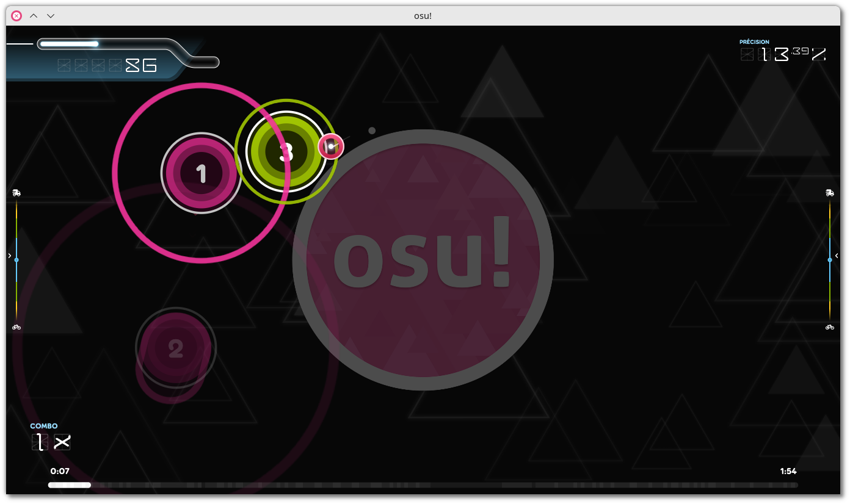Click the blue dot on the right hit-error bar

pos(830,260)
